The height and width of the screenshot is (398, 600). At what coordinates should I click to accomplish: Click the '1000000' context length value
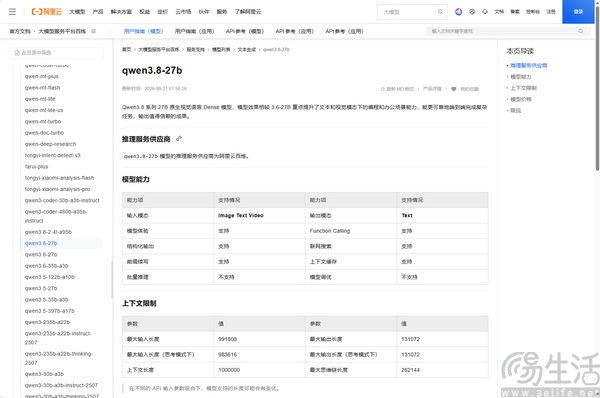[x=229, y=370]
